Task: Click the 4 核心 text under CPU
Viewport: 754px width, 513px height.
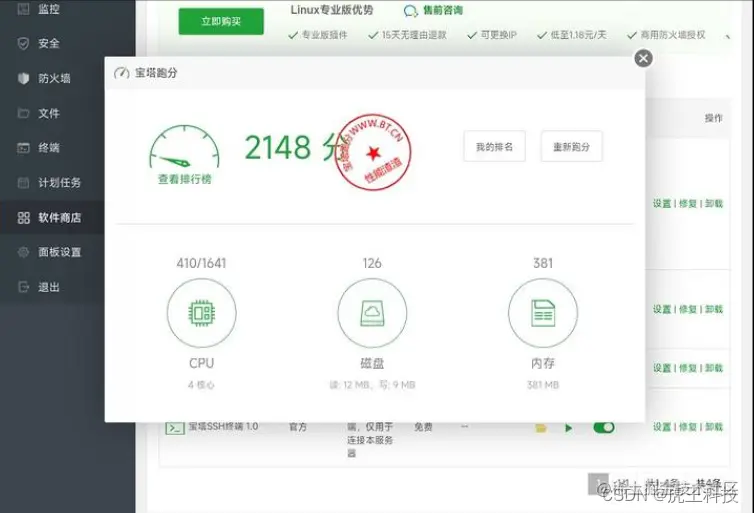Action: [x=201, y=385]
